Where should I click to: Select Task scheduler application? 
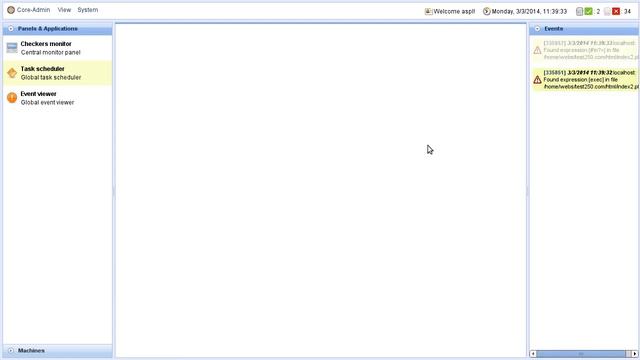click(x=58, y=73)
